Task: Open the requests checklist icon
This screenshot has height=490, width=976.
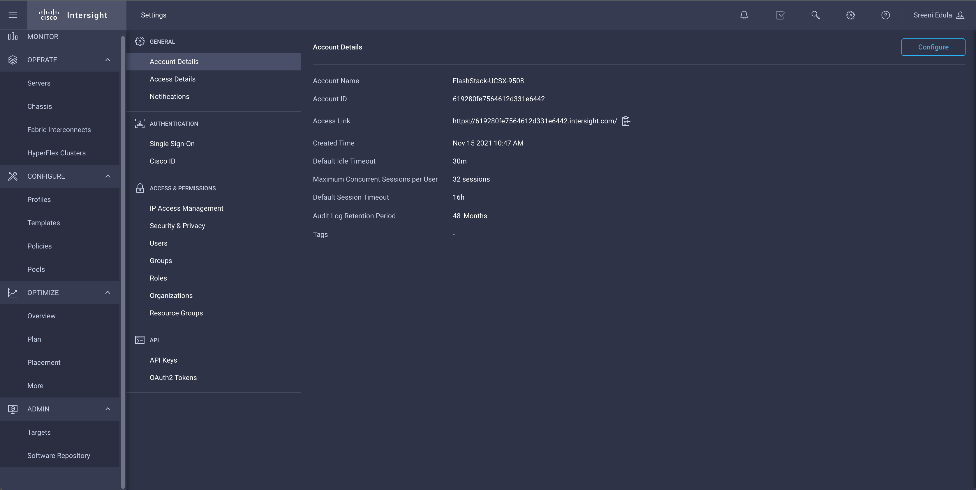Action: tap(780, 15)
